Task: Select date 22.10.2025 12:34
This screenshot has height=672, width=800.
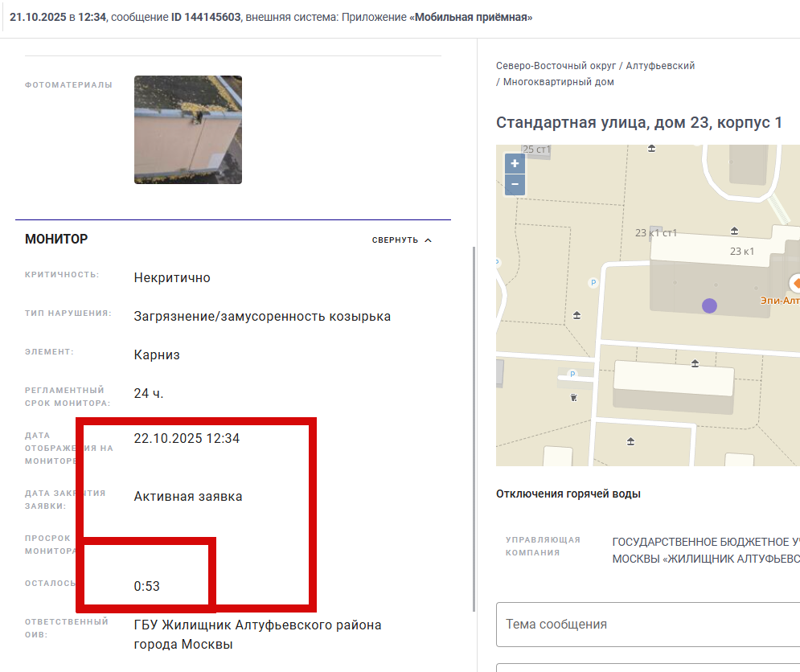Action: [187, 438]
